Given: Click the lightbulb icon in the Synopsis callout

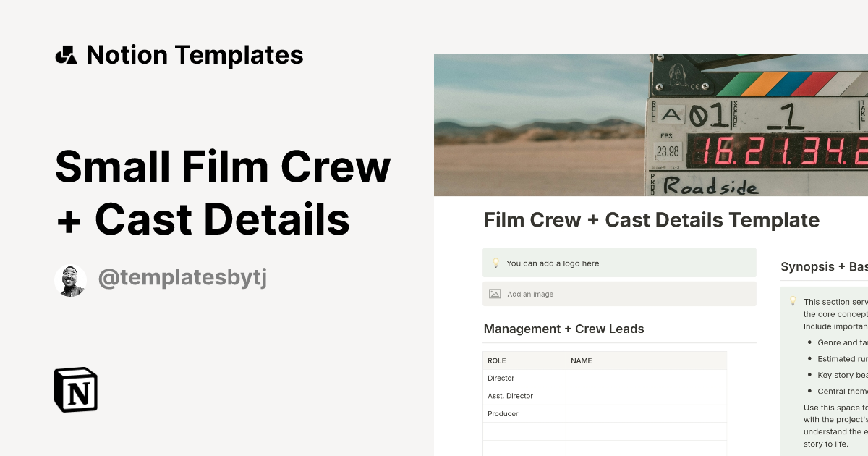Looking at the screenshot, I should click(x=793, y=301).
